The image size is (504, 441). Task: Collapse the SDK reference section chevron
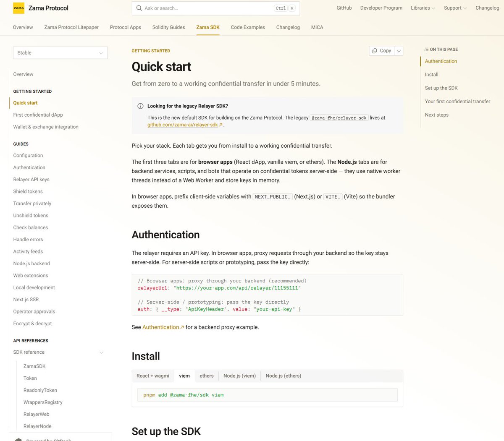[101, 352]
